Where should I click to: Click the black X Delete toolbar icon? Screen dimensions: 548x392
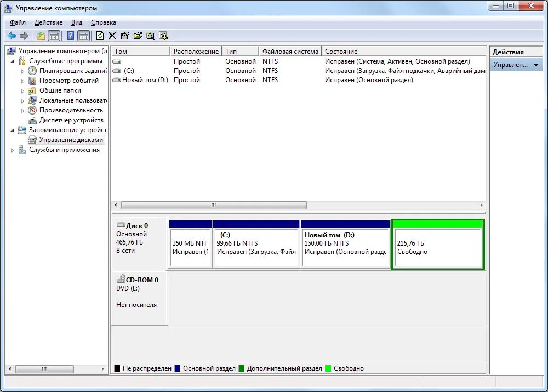112,36
